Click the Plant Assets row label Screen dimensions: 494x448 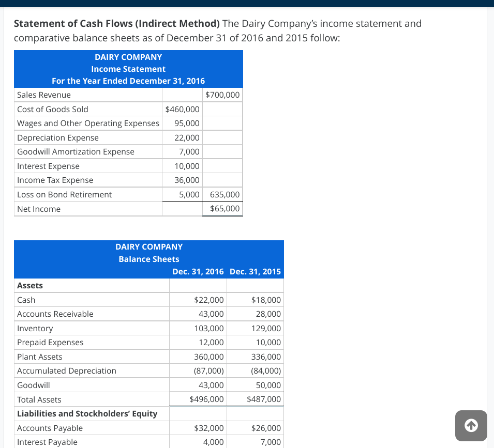40,357
